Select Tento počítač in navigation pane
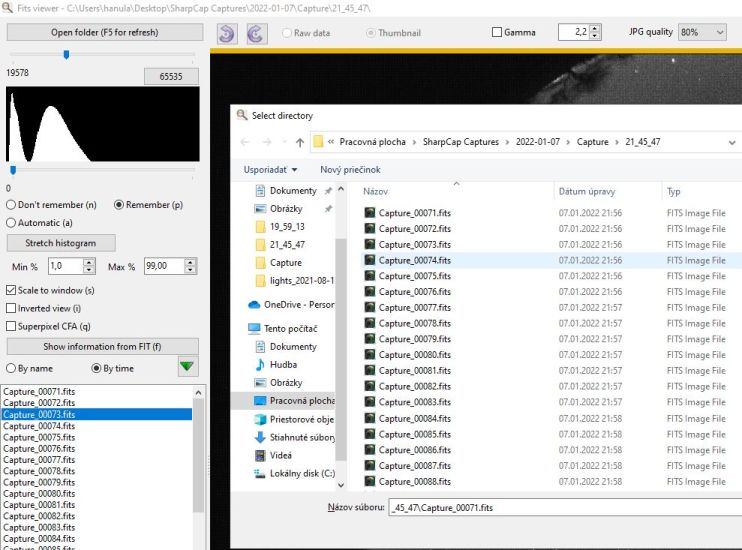The image size is (742, 550). (x=283, y=328)
